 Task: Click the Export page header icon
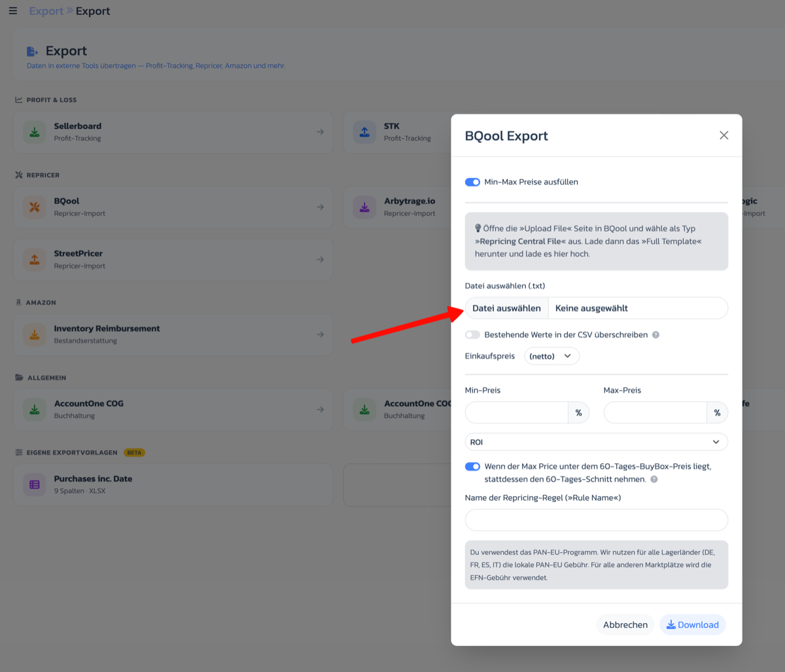(x=32, y=51)
